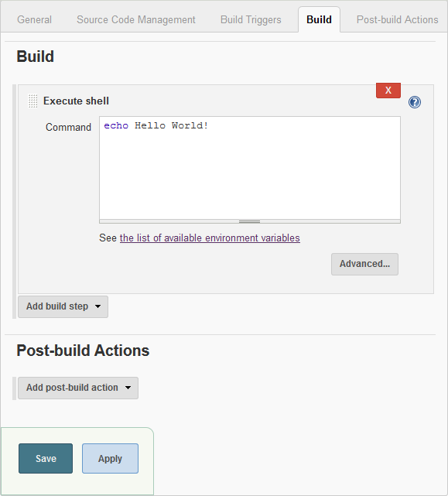Go to the Build Triggers tab

tap(251, 19)
